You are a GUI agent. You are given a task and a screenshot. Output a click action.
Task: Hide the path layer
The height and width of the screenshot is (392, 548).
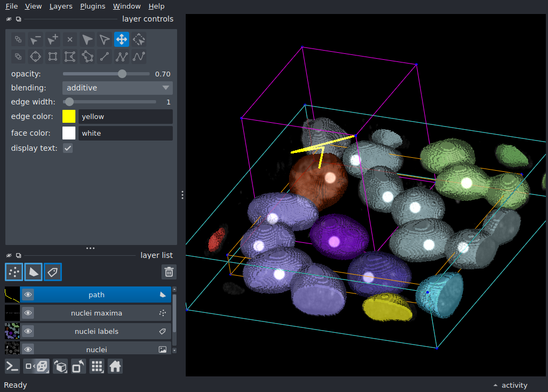pyautogui.click(x=28, y=295)
